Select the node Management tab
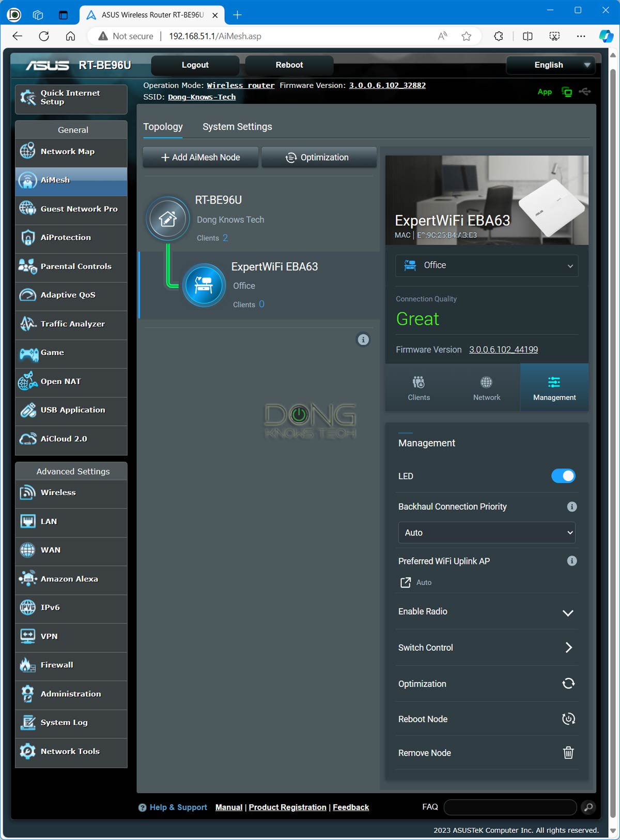Viewport: 620px width, 840px height. pyautogui.click(x=554, y=388)
